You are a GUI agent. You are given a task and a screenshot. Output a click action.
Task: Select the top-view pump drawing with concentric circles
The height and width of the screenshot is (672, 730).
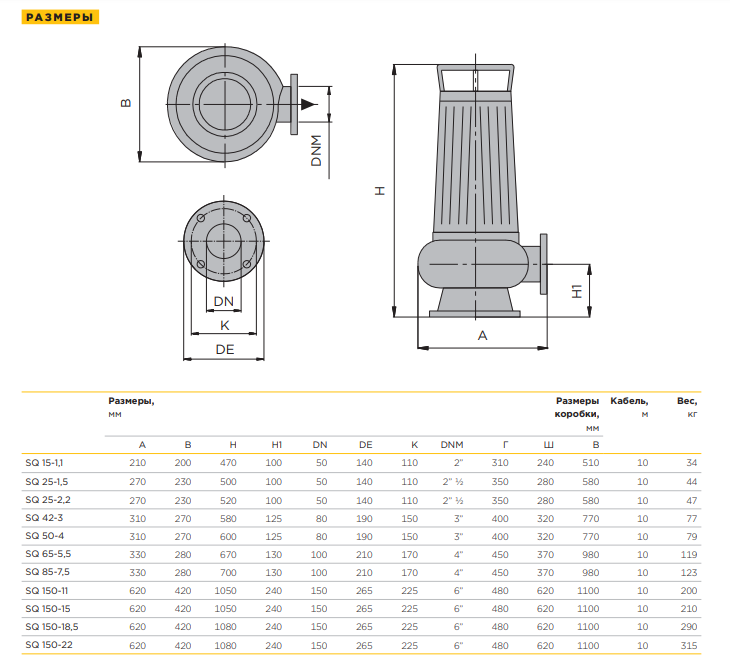coord(220,102)
